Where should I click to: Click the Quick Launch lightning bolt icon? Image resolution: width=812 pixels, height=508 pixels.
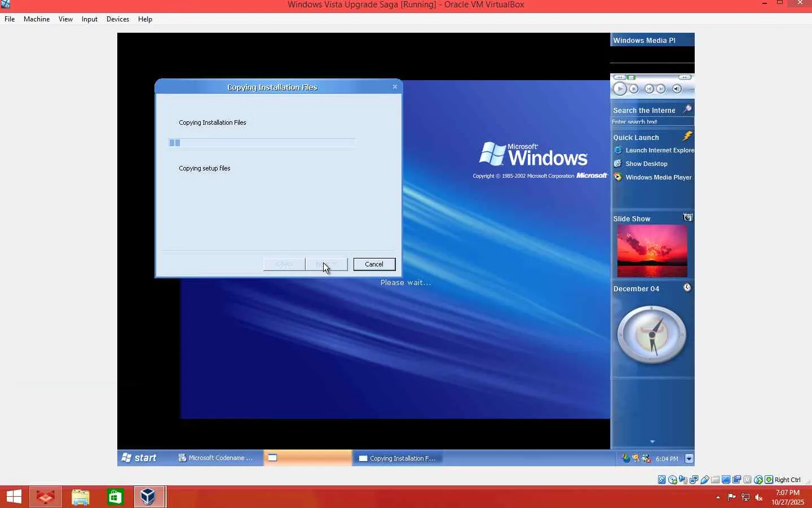click(687, 136)
